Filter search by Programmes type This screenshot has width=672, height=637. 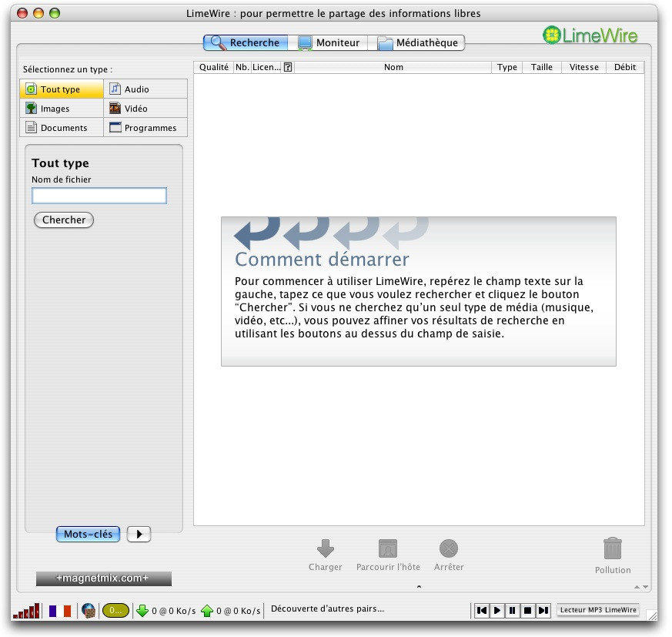coord(145,128)
